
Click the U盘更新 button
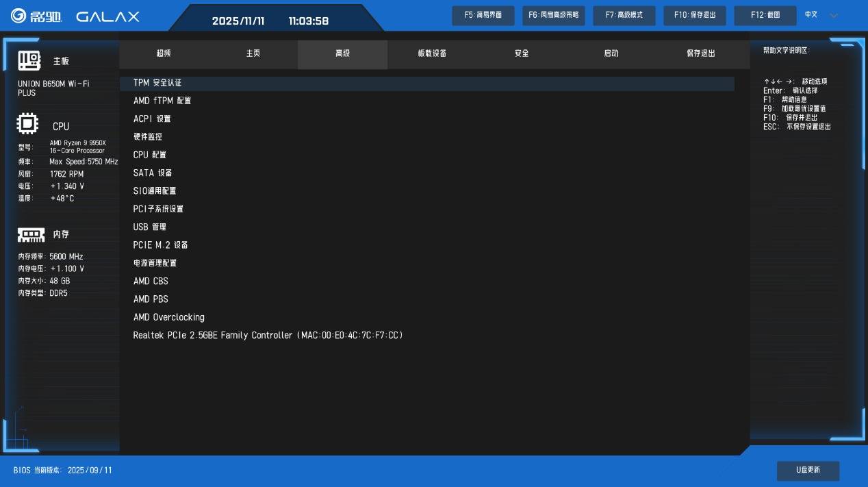click(808, 470)
